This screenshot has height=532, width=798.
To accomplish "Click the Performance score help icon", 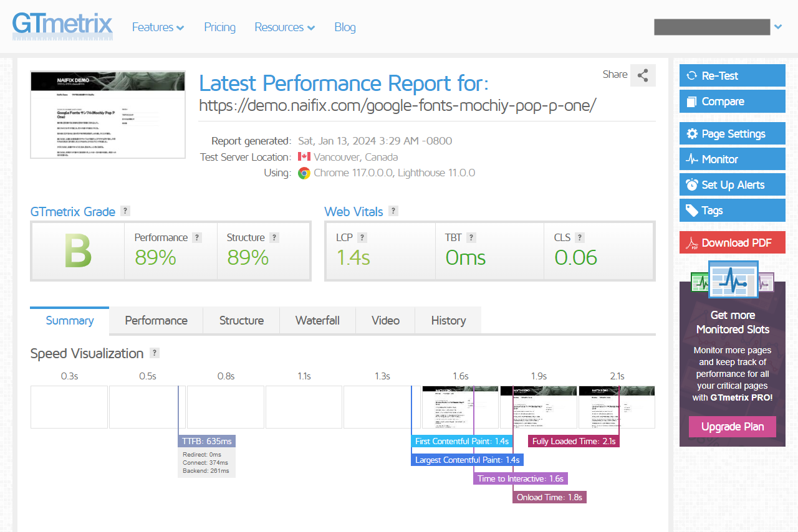I will tap(197, 237).
